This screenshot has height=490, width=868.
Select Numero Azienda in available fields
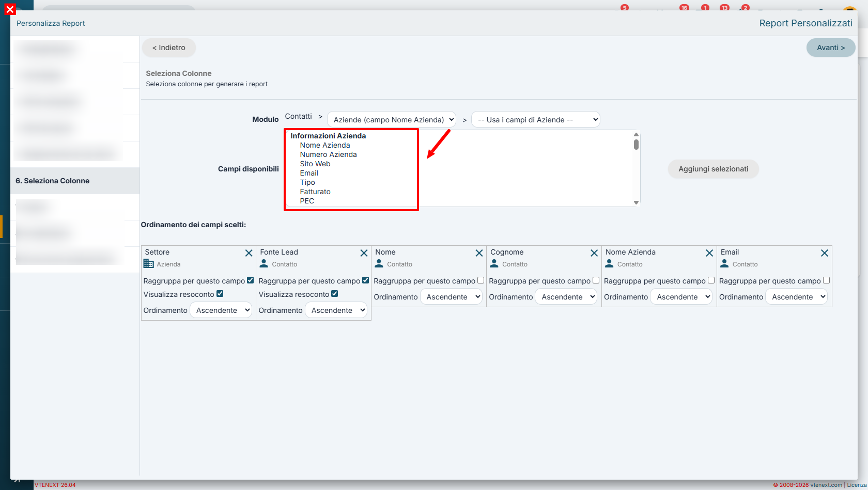pos(329,154)
